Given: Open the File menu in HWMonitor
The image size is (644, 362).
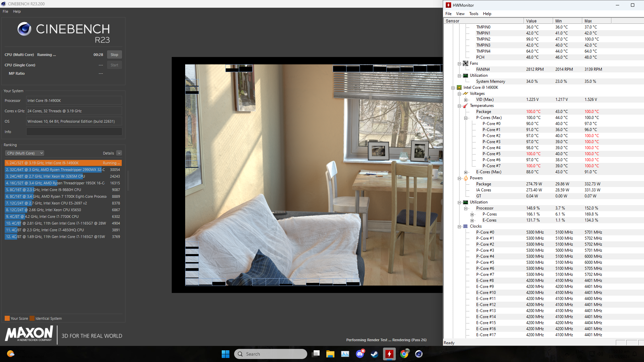Looking at the screenshot, I should click(448, 14).
